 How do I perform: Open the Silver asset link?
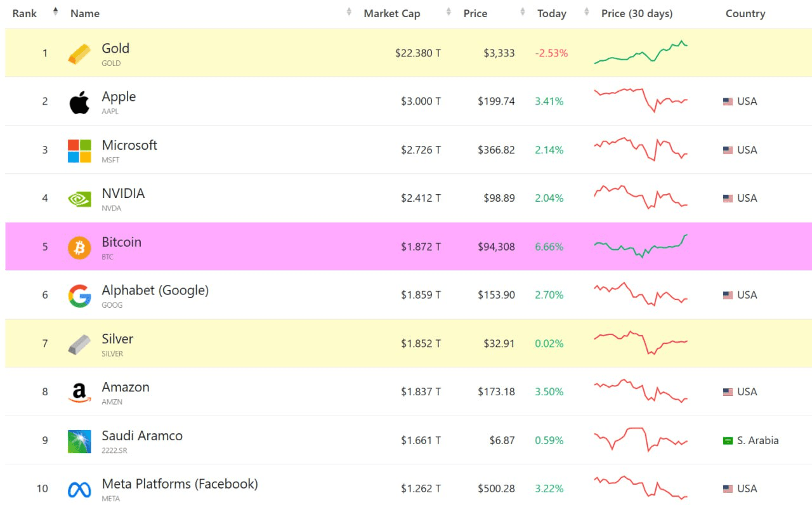[x=117, y=339]
